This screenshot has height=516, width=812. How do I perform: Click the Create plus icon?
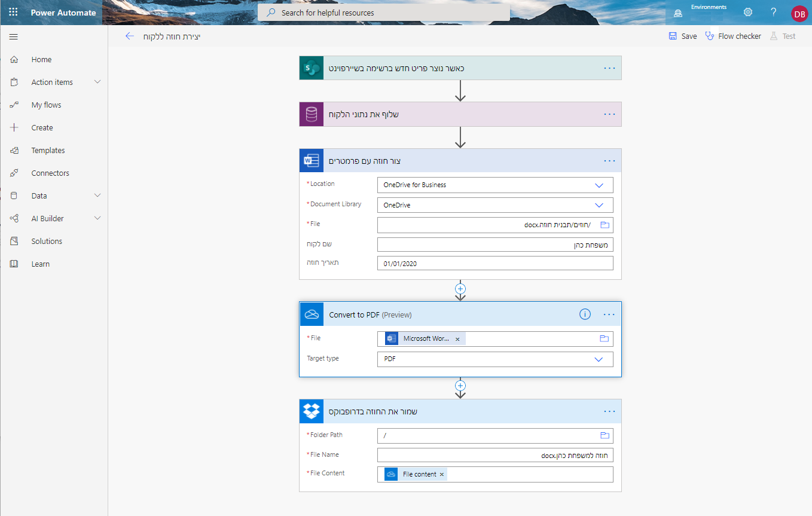pos(14,127)
